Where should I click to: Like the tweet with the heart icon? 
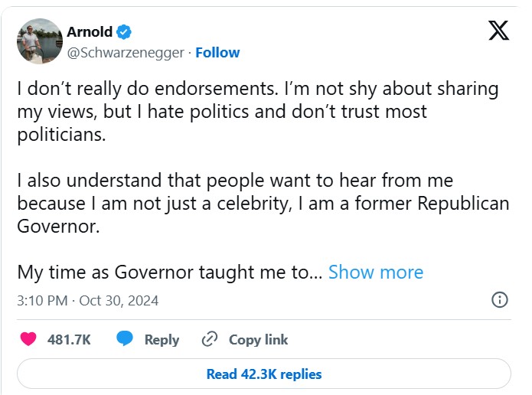pyautogui.click(x=28, y=339)
